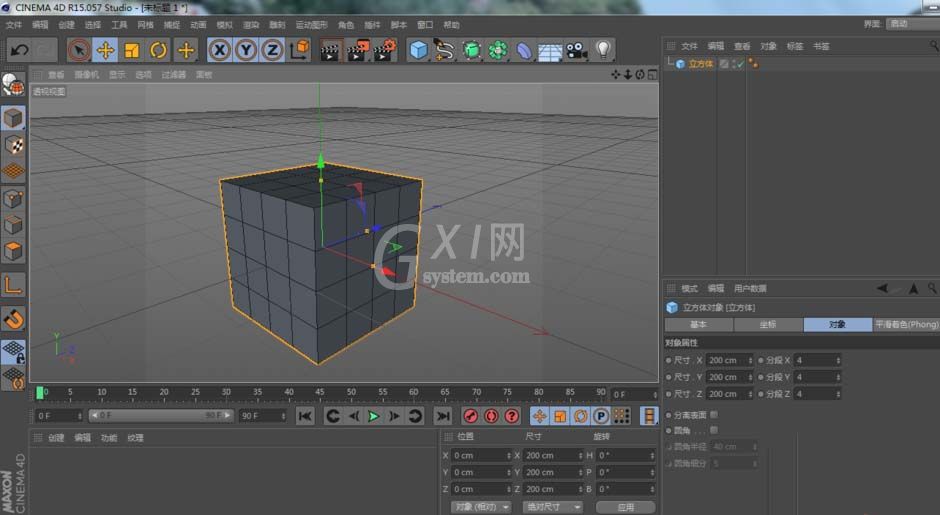This screenshot has height=515, width=940.
Task: Jump to the start of animation
Action: pyautogui.click(x=305, y=415)
